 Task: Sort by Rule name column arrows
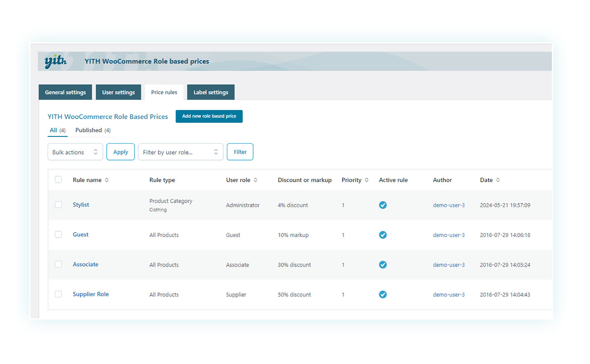[107, 180]
